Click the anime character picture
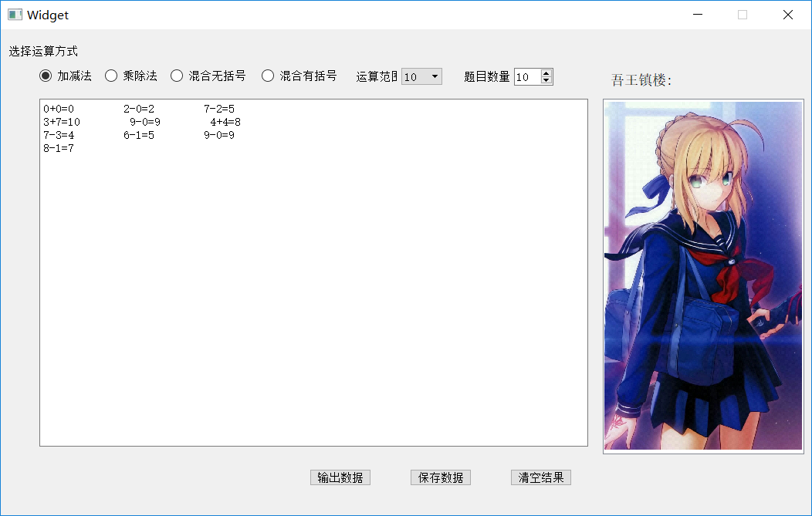Viewport: 812px width, 516px height. click(x=703, y=276)
